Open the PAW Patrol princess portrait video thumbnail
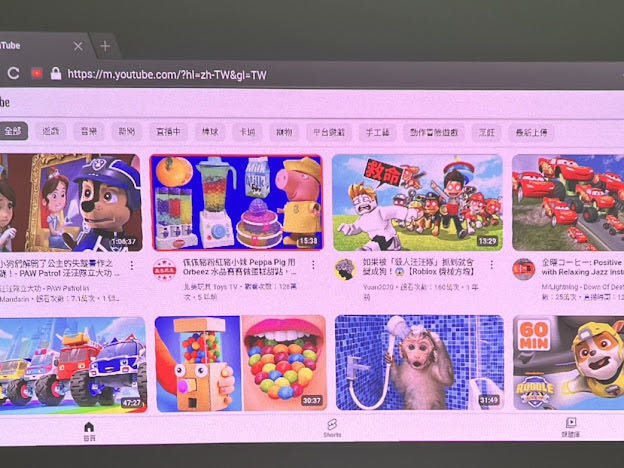 [71, 203]
